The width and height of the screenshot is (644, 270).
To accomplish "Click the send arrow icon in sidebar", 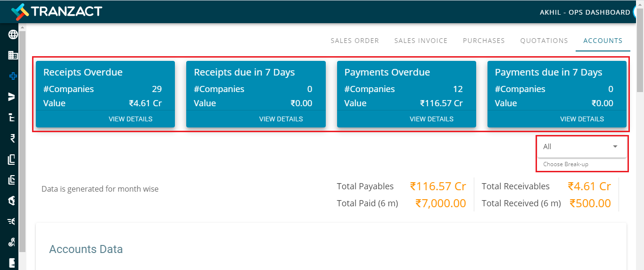I will coord(13,97).
